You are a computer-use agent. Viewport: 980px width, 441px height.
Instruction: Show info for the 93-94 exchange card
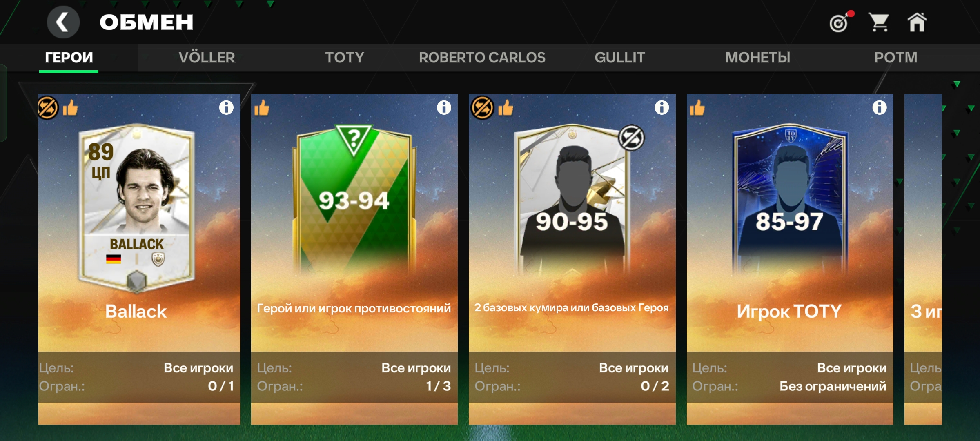(444, 108)
